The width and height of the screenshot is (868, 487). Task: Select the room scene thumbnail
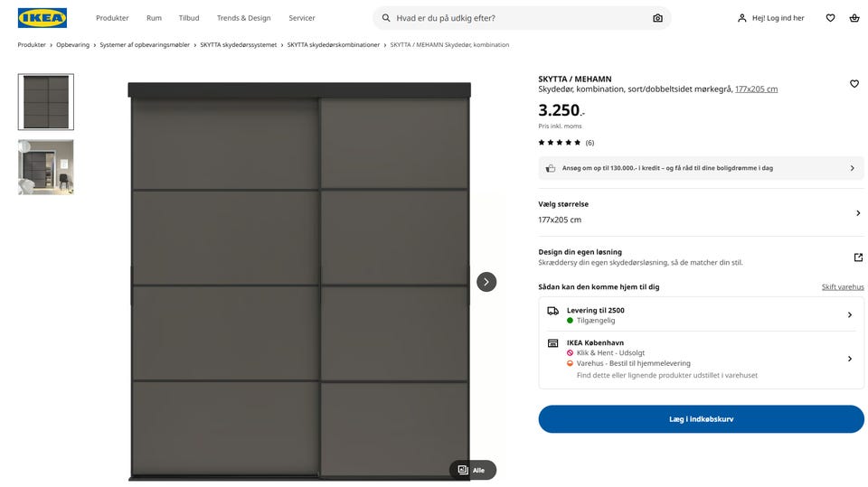[46, 167]
